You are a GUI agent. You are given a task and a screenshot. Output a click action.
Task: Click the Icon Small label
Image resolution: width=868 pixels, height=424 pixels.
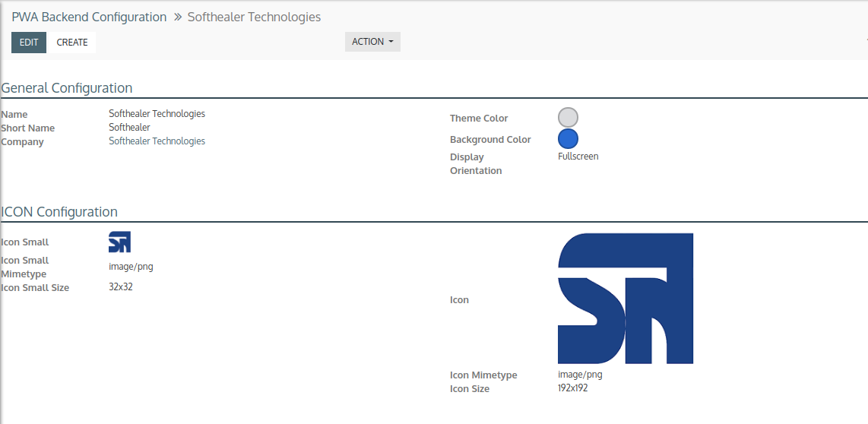(x=25, y=242)
